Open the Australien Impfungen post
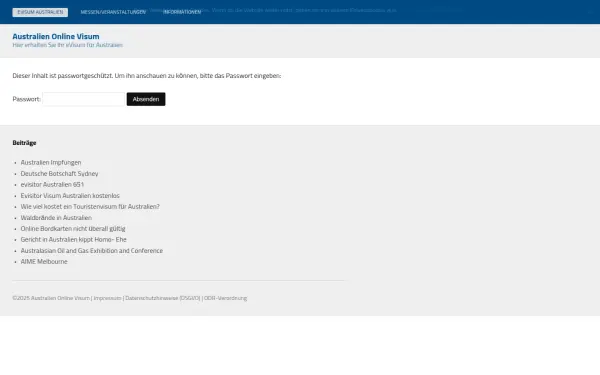Screen dimensions: 600x375 point(51,163)
